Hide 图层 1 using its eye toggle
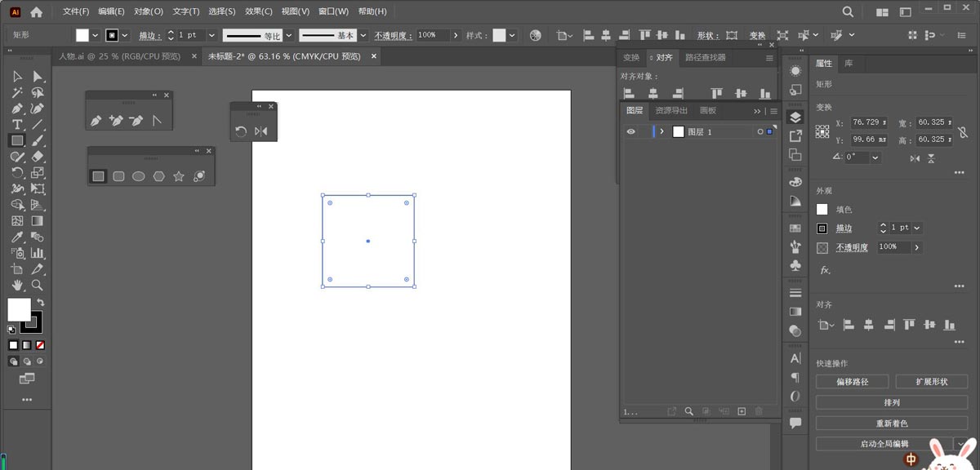The image size is (980, 470). click(x=631, y=131)
